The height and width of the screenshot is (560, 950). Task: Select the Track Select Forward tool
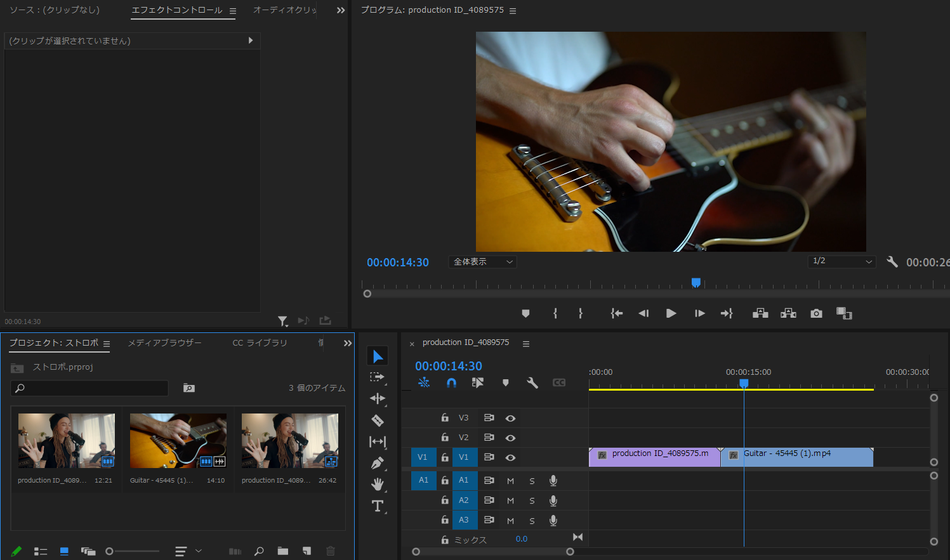tap(378, 377)
